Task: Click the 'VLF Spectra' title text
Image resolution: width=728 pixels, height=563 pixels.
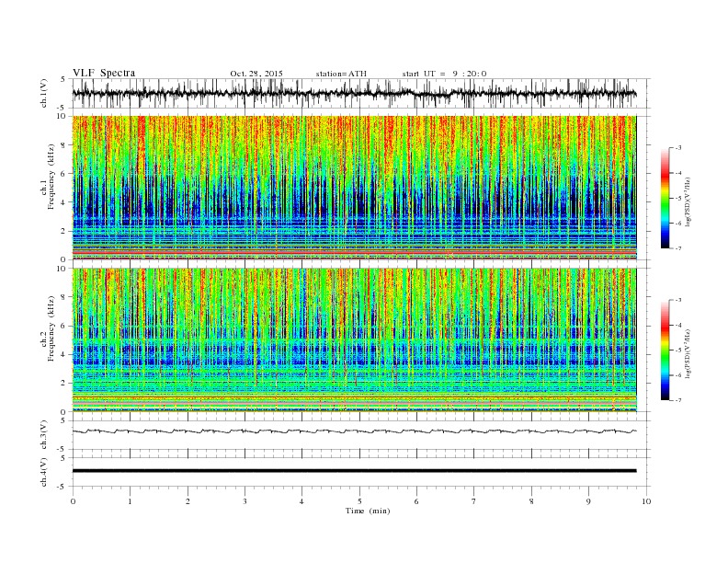Action: pyautogui.click(x=104, y=73)
